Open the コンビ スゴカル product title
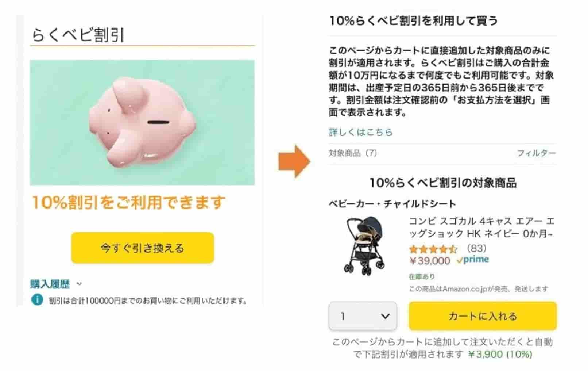The image size is (588, 371). click(481, 227)
